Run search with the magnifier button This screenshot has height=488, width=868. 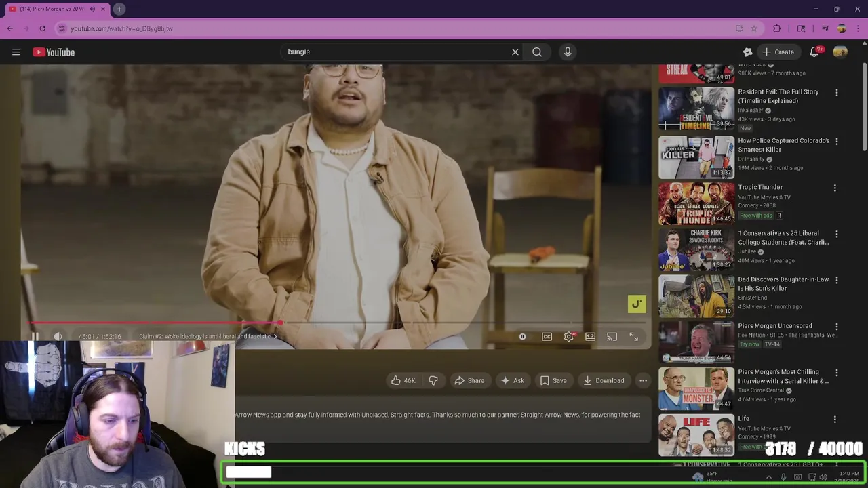click(537, 52)
